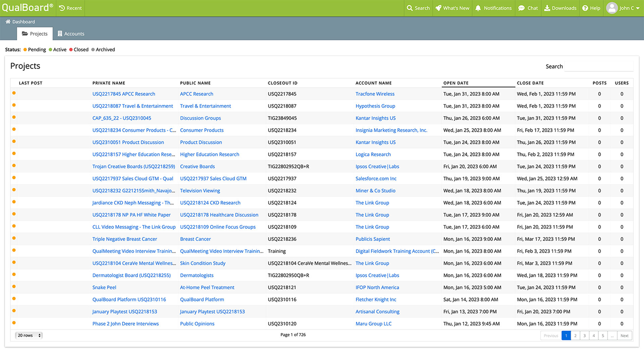
Task: Click the John C user avatar
Action: pyautogui.click(x=611, y=8)
